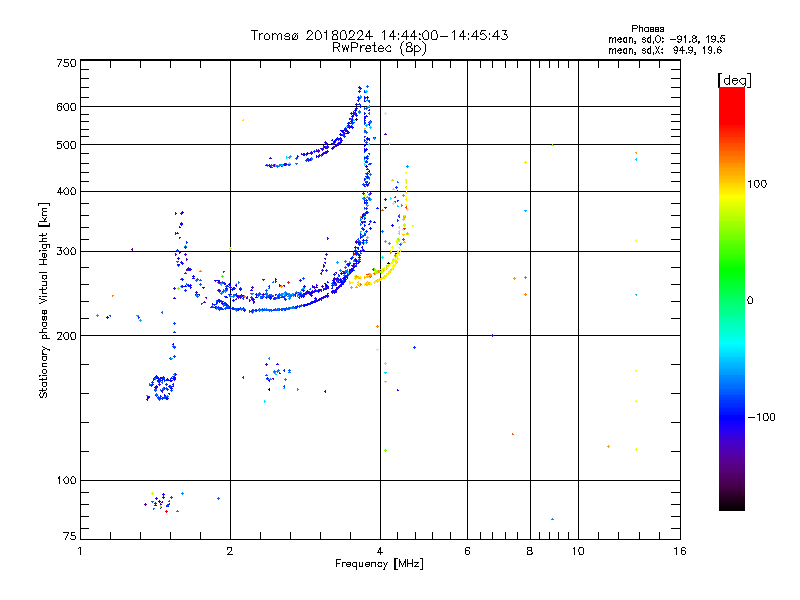Click the '400' y-axis tick label

pos(66,192)
